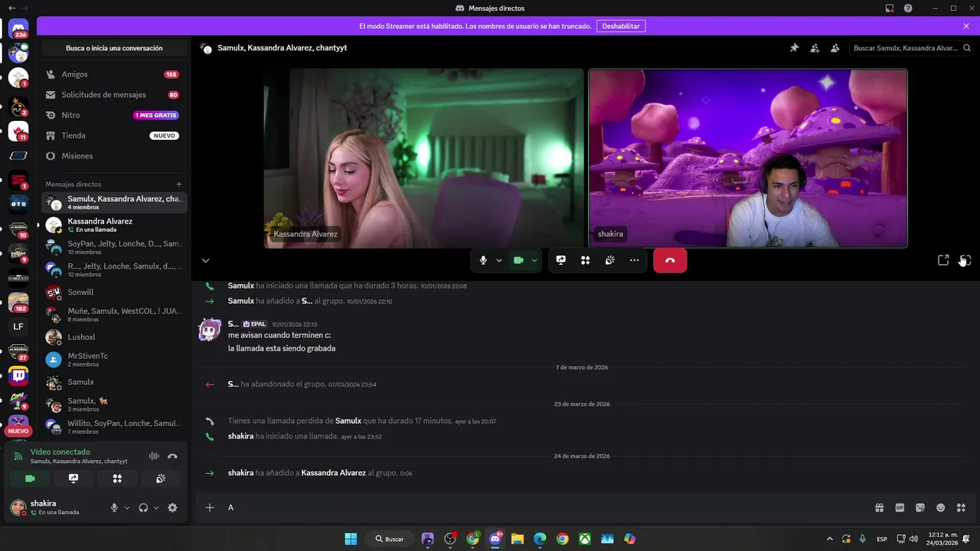Open File Explorer from taskbar
980x551 pixels.
tap(518, 539)
